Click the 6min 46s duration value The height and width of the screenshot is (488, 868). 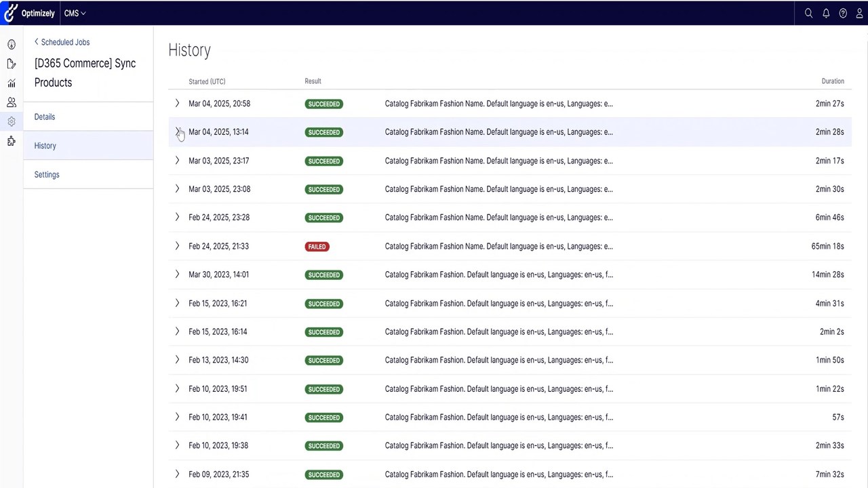coord(829,218)
